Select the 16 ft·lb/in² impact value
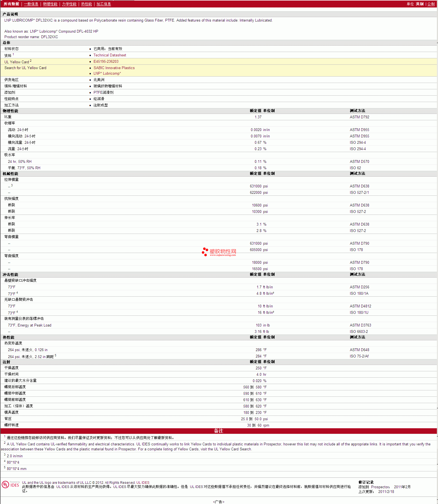The image size is (438, 504). click(x=266, y=313)
